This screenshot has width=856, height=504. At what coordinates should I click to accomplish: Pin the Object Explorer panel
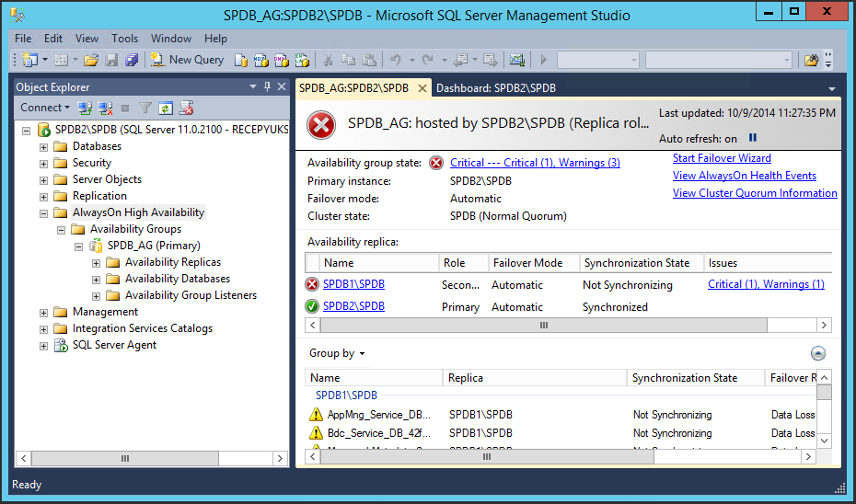[x=268, y=86]
